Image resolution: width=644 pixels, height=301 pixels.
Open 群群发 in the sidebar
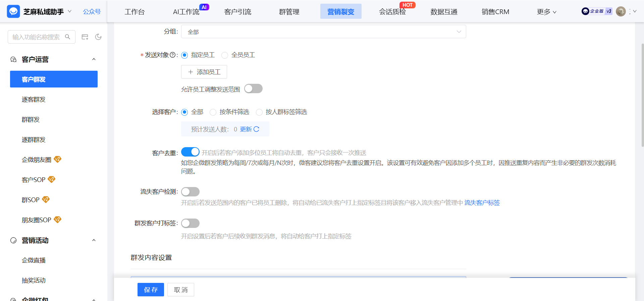[31, 119]
